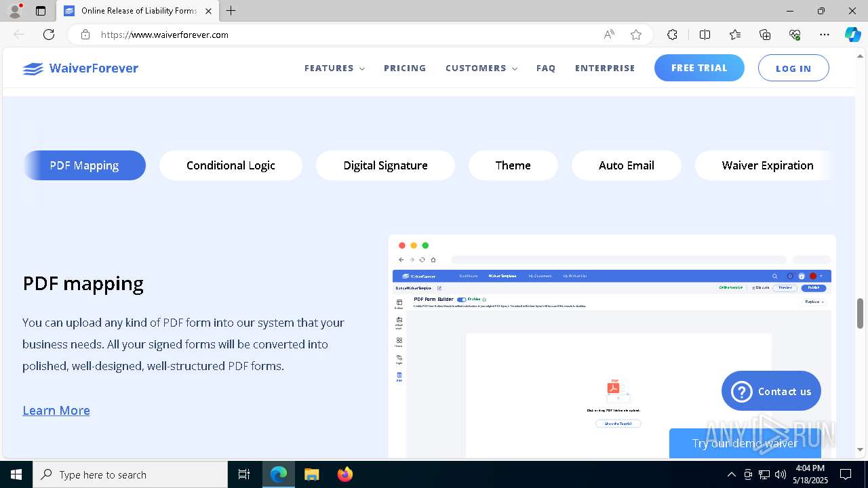Open File Explorer from the taskbar
Screen dimensions: 868x488
tap(311, 474)
